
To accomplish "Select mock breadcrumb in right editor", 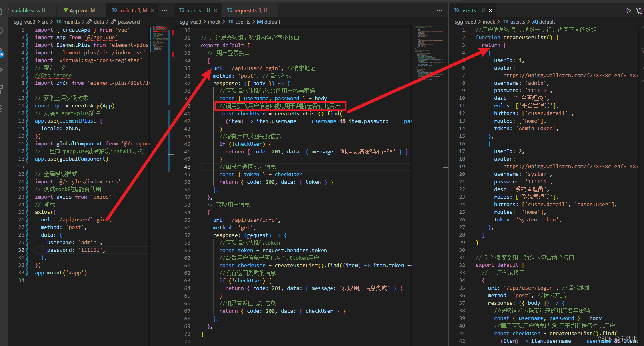I will point(489,22).
